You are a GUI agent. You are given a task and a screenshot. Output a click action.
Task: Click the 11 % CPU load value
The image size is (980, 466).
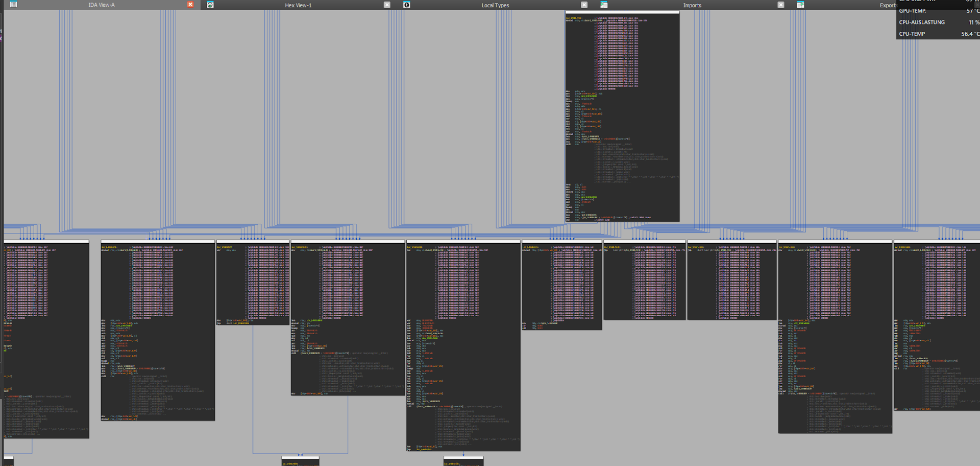point(974,22)
